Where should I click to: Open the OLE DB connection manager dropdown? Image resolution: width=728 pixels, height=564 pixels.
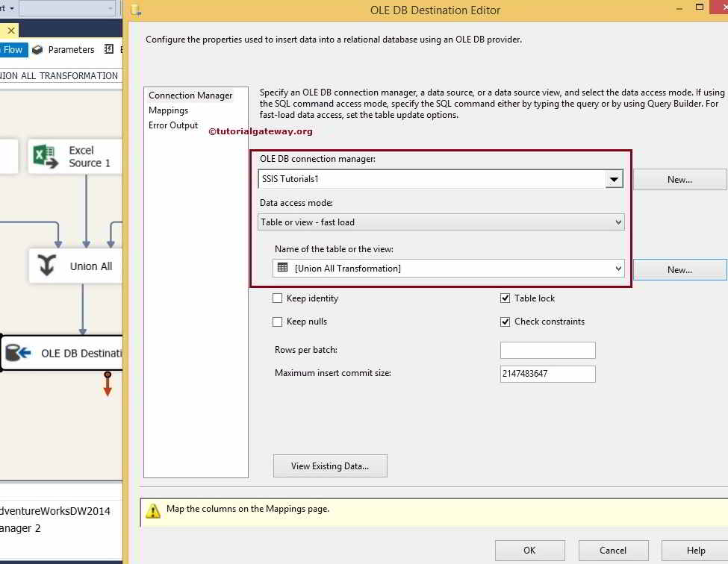coord(614,178)
